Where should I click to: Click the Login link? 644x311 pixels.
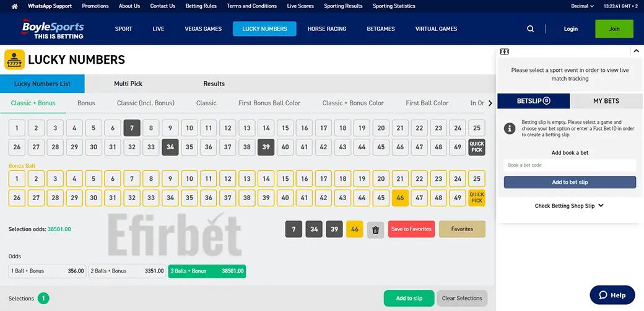click(x=571, y=28)
